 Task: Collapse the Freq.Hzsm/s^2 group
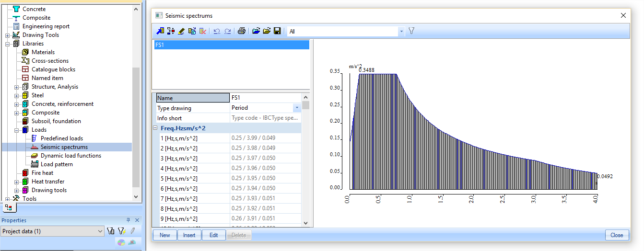(x=155, y=128)
